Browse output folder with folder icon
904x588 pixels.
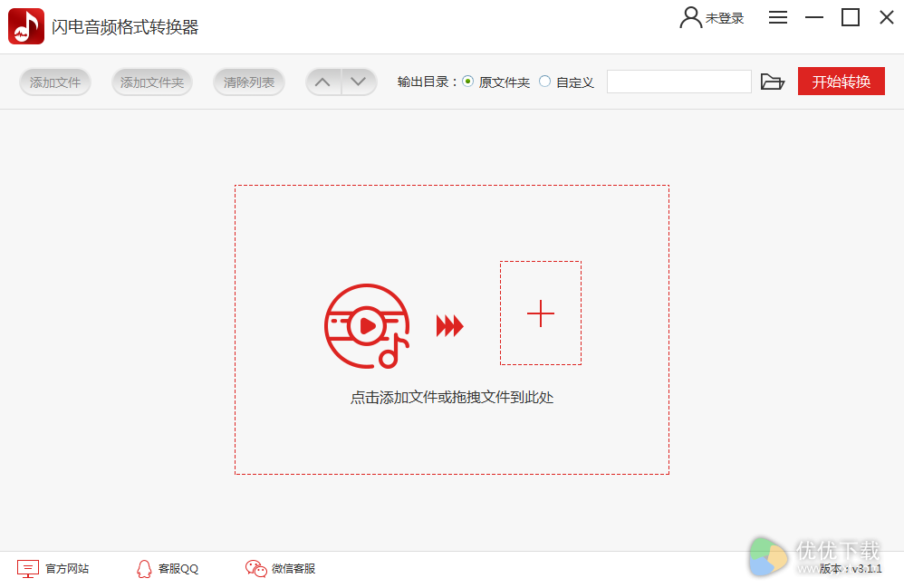click(773, 82)
